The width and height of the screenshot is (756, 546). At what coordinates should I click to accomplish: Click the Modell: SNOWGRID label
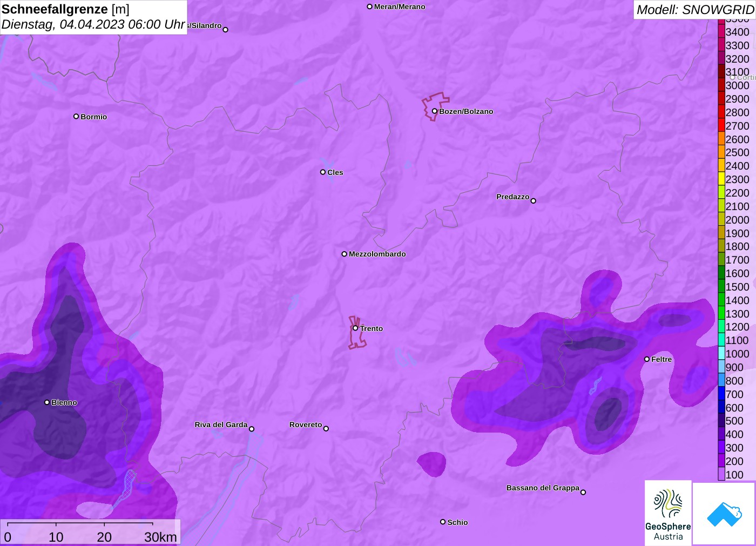[695, 10]
